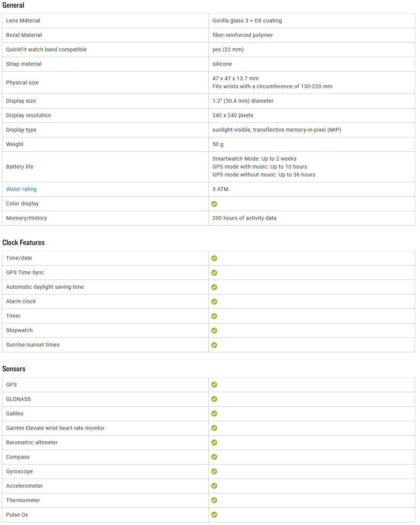Click the Clock Features section heading
The height and width of the screenshot is (525, 420).
pos(23,243)
